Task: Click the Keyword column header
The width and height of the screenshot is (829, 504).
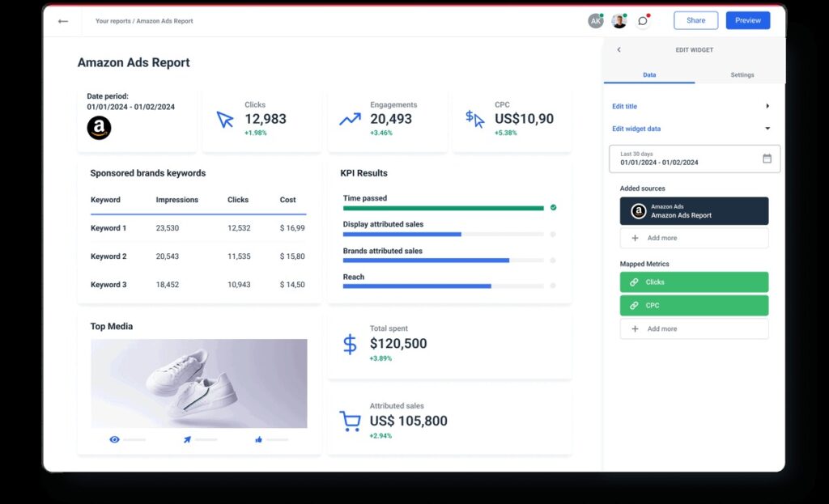Action: pos(105,200)
